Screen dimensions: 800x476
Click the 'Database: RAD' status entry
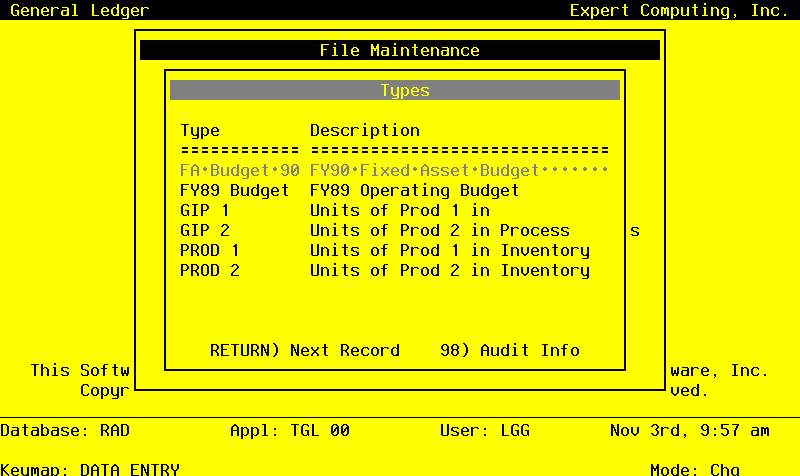(65, 431)
